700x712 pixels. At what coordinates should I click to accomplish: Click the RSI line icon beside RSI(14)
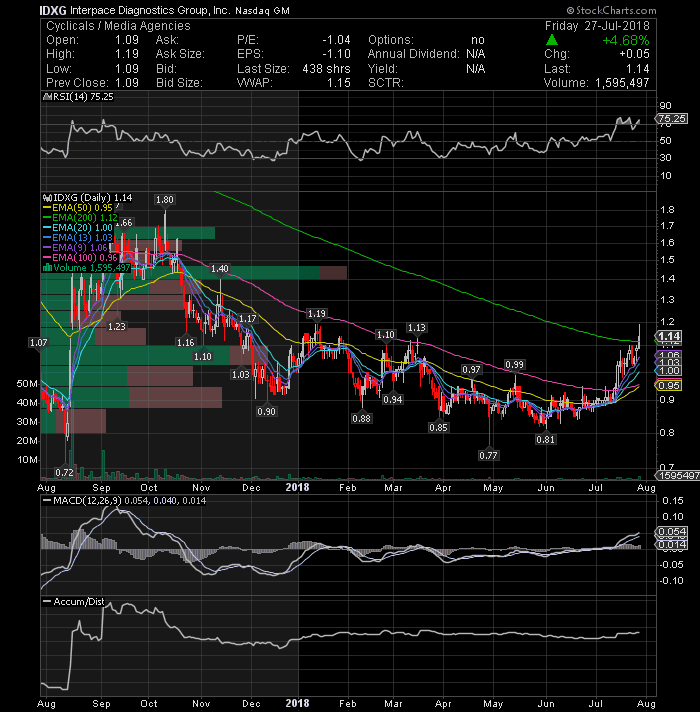tap(46, 97)
